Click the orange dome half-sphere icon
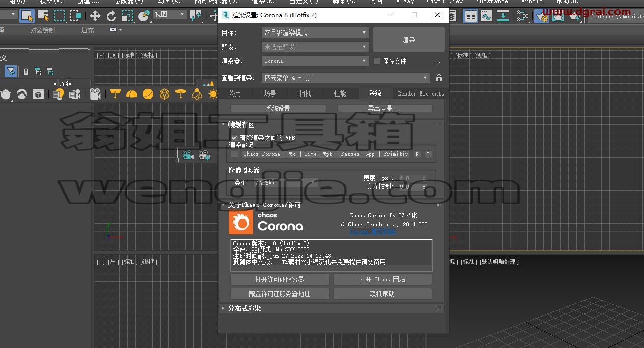 (132, 94)
